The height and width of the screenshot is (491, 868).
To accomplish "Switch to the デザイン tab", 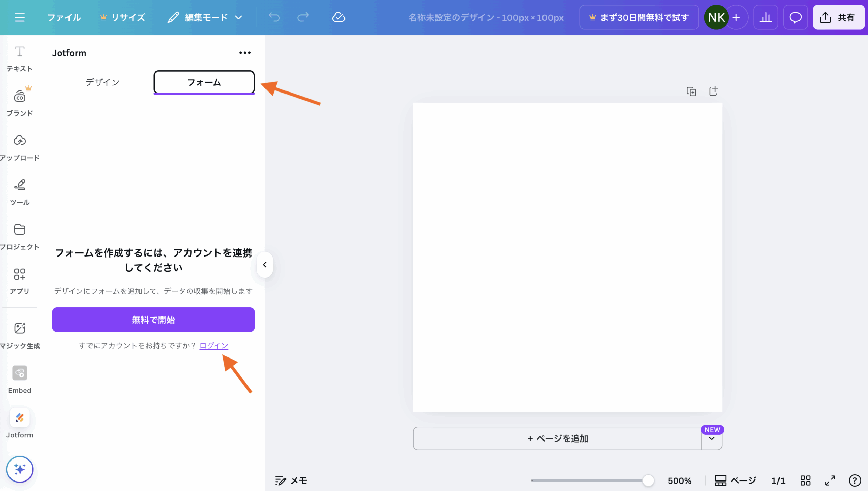I will coord(102,82).
